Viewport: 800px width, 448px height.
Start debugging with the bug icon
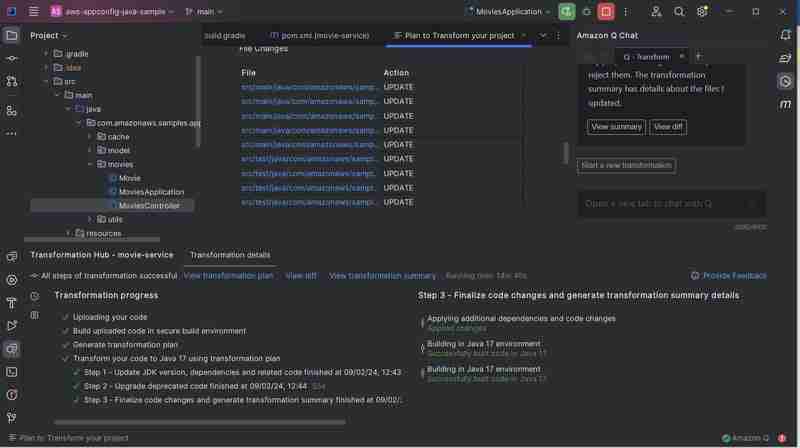[x=586, y=11]
